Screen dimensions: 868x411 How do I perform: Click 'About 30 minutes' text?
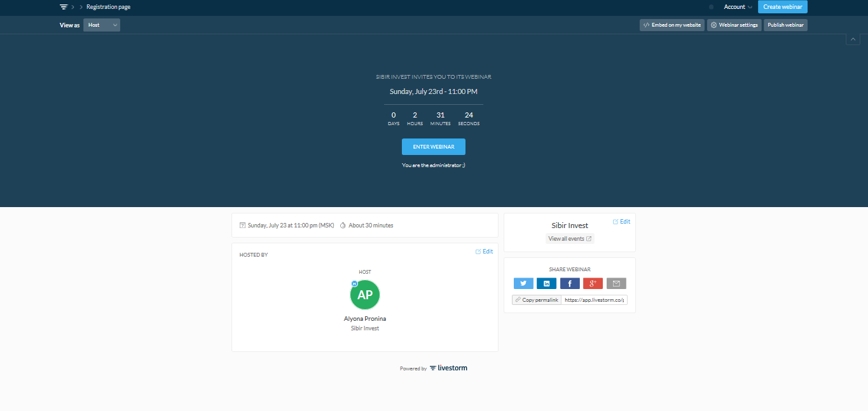tap(371, 226)
